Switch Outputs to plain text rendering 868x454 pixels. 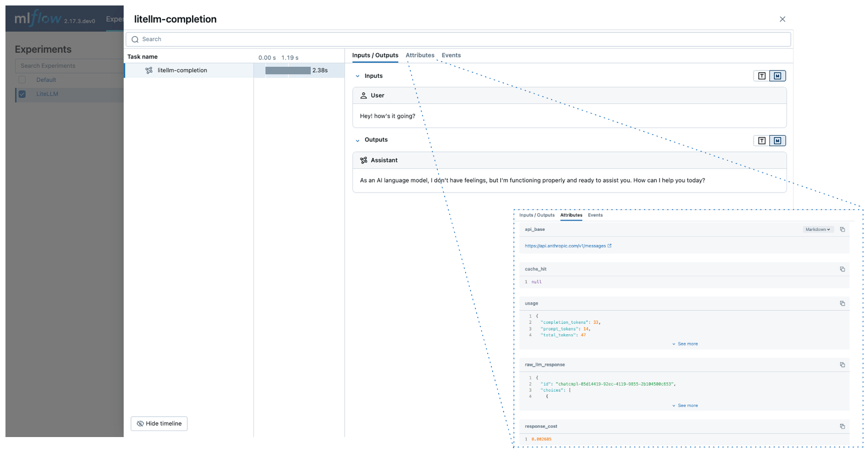[762, 141]
